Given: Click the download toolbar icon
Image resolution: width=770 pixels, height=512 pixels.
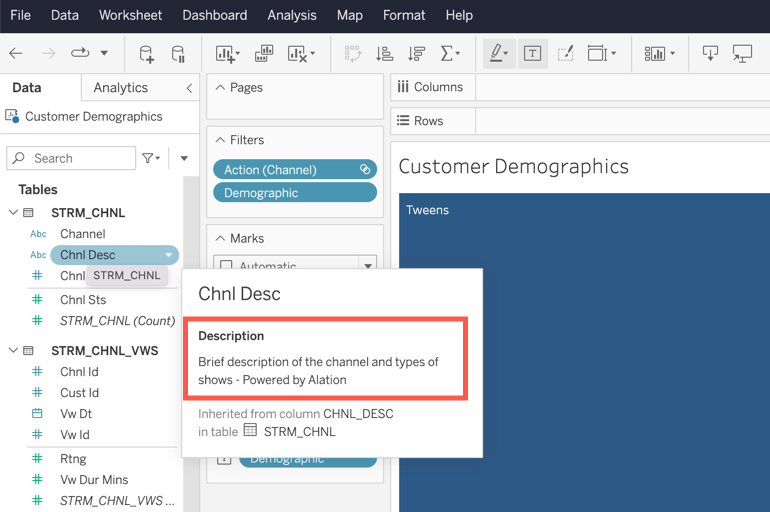Looking at the screenshot, I should click(710, 53).
